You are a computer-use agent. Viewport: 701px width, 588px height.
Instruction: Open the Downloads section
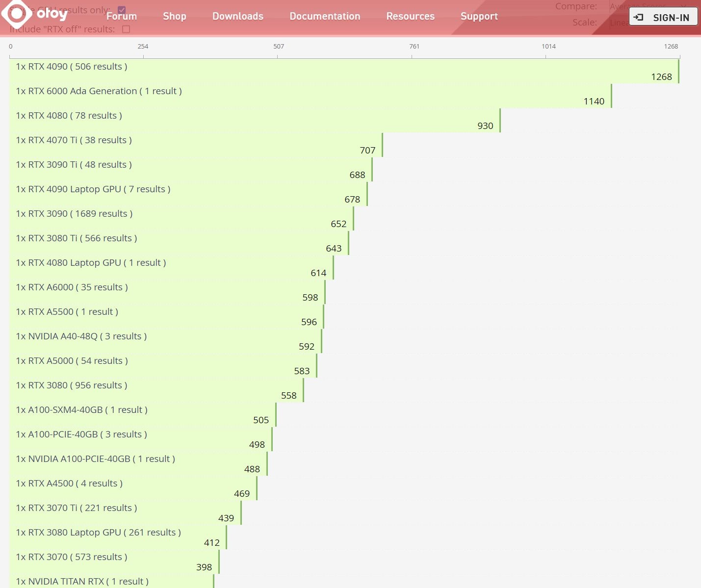[x=238, y=16]
